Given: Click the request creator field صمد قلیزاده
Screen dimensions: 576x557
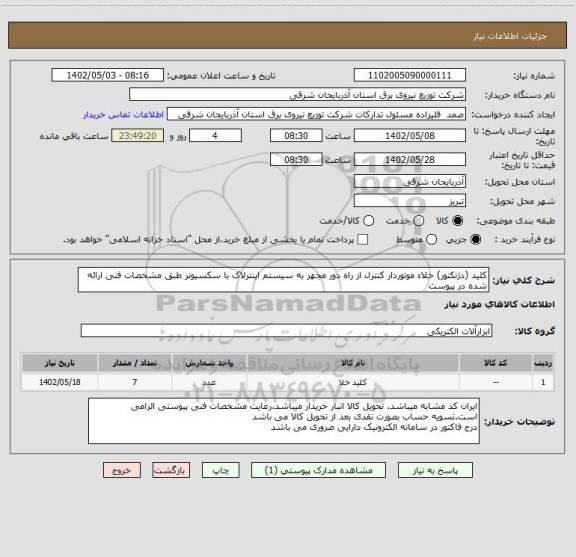Looking at the screenshot, I should tap(316, 114).
